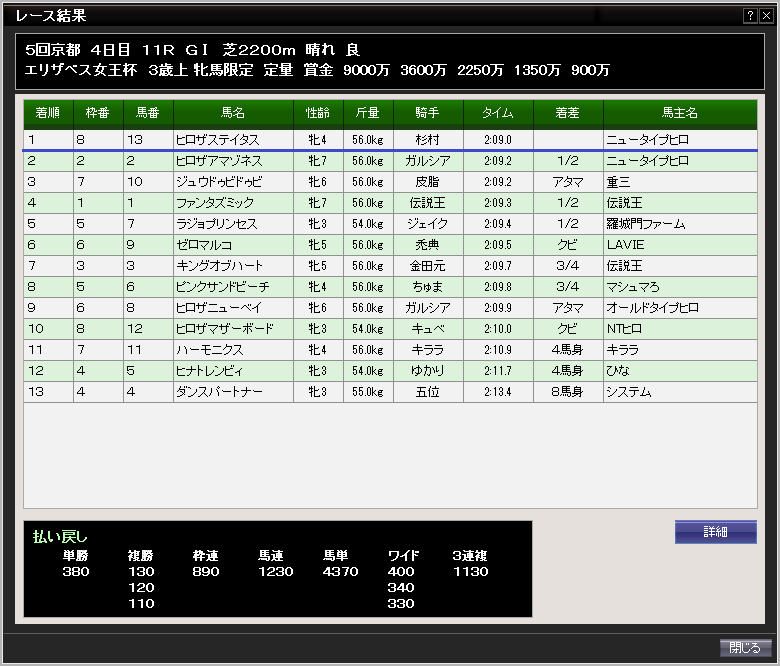Click 単勝 payout value 380
The height and width of the screenshot is (666, 780).
click(x=76, y=571)
